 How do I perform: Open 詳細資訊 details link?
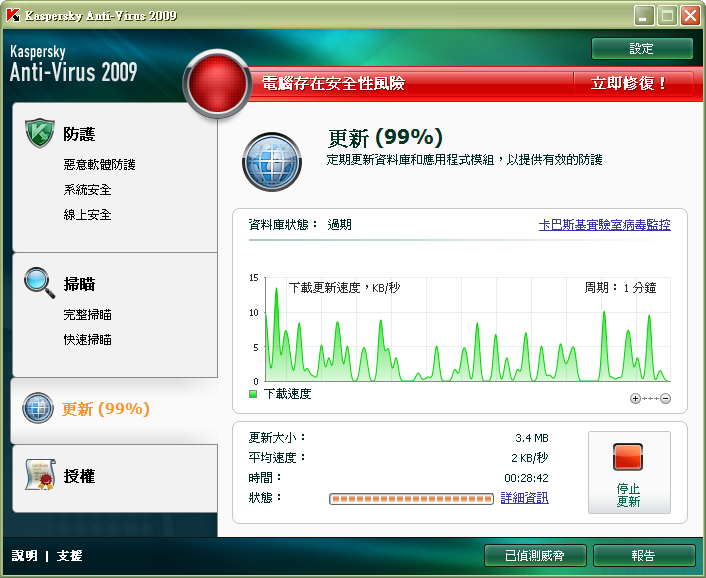click(525, 498)
